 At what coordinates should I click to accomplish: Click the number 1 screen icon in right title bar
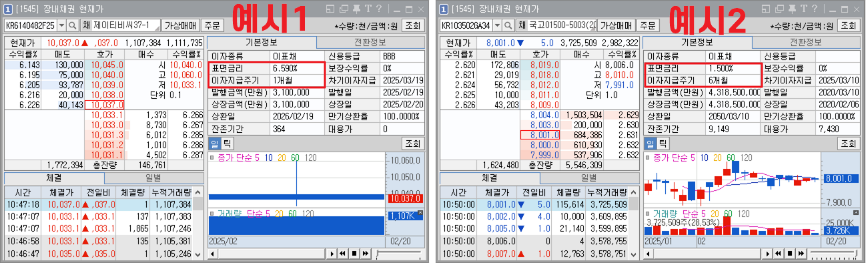443,9
